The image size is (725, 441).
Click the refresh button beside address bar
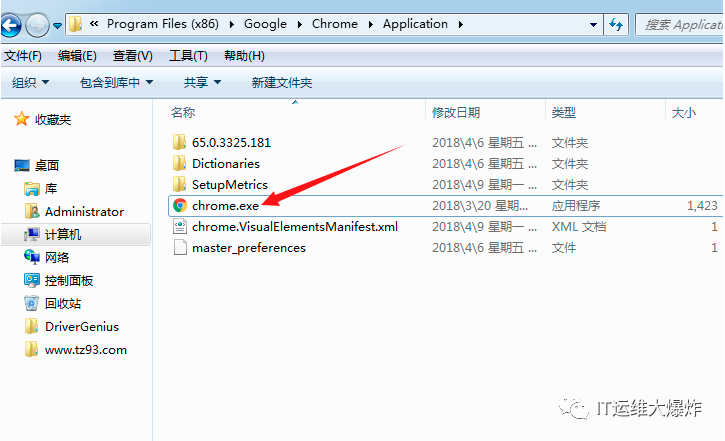pyautogui.click(x=616, y=24)
